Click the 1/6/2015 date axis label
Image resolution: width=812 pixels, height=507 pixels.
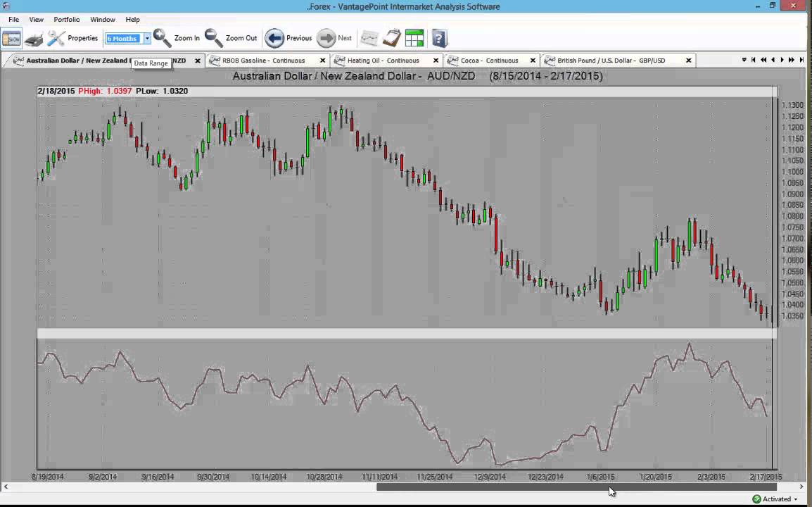(601, 477)
